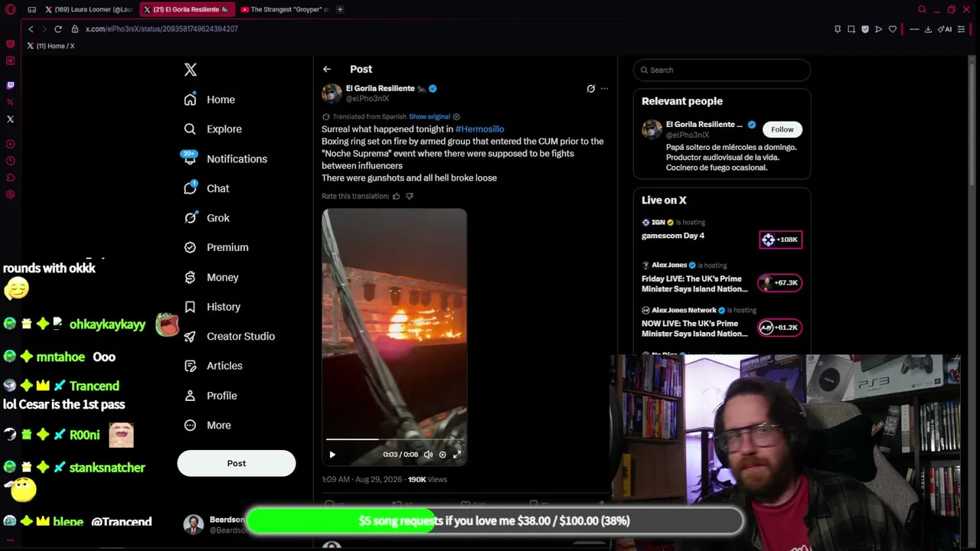Screen dimensions: 980x551
Task: Click the address bar URL
Action: click(x=162, y=29)
